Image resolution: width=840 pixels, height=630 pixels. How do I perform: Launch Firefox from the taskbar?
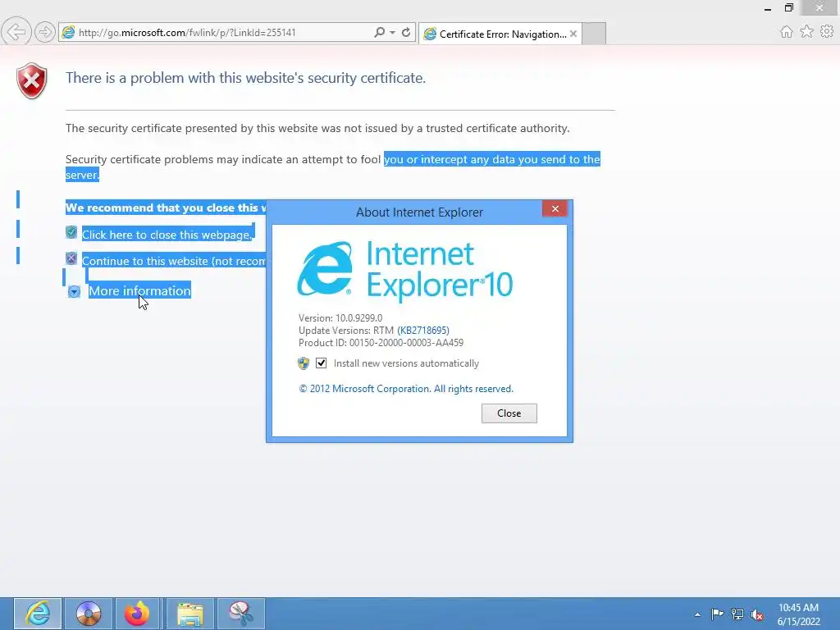pos(138,614)
